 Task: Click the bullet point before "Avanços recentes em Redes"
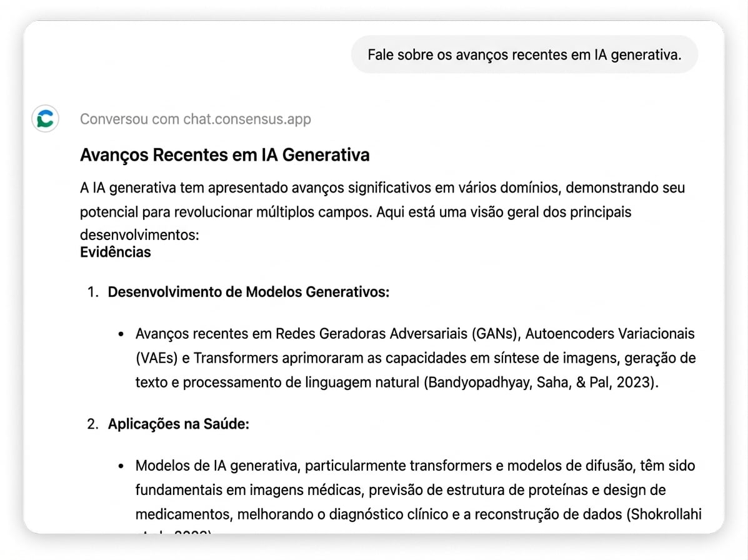click(x=122, y=334)
